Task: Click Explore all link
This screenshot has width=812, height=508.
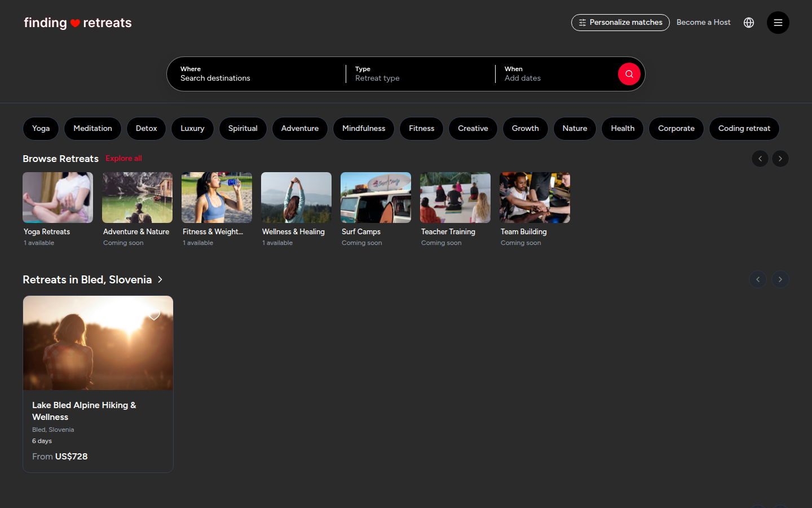Action: coord(123,158)
